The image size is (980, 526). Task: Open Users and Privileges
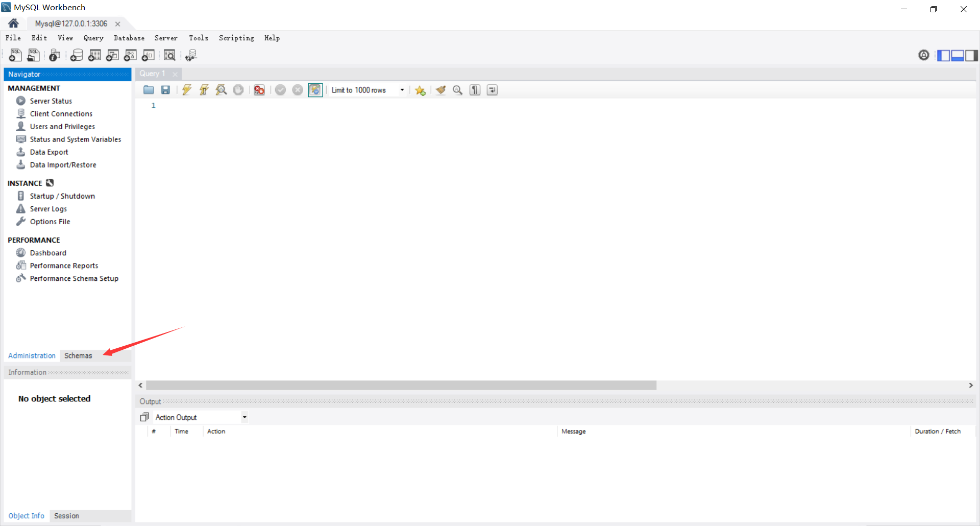pos(62,126)
